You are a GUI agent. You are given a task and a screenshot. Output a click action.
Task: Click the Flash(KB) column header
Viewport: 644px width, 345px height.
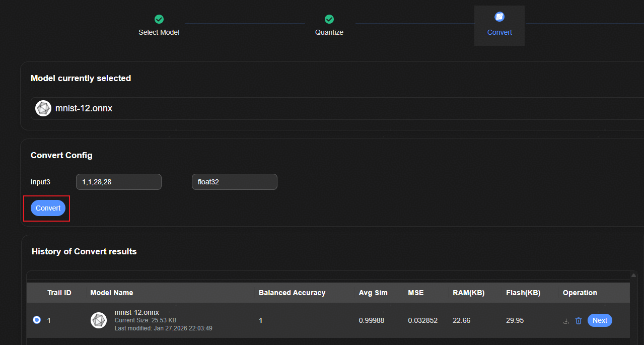523,293
